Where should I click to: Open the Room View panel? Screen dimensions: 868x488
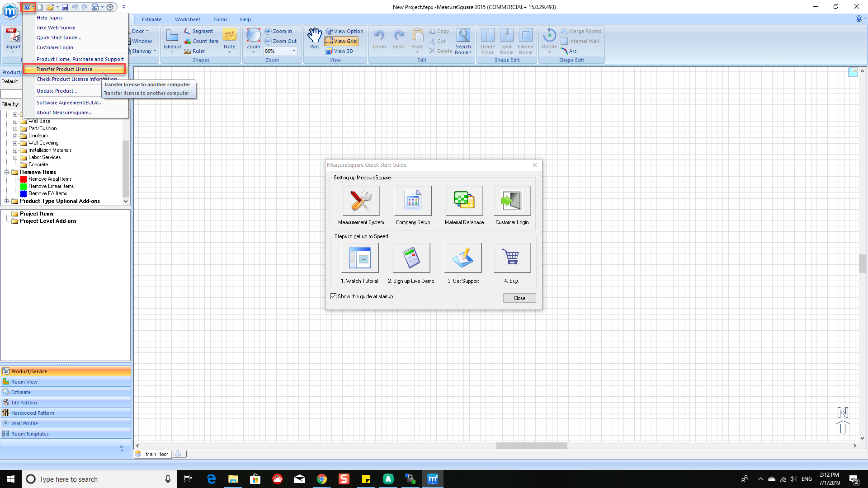(x=24, y=382)
